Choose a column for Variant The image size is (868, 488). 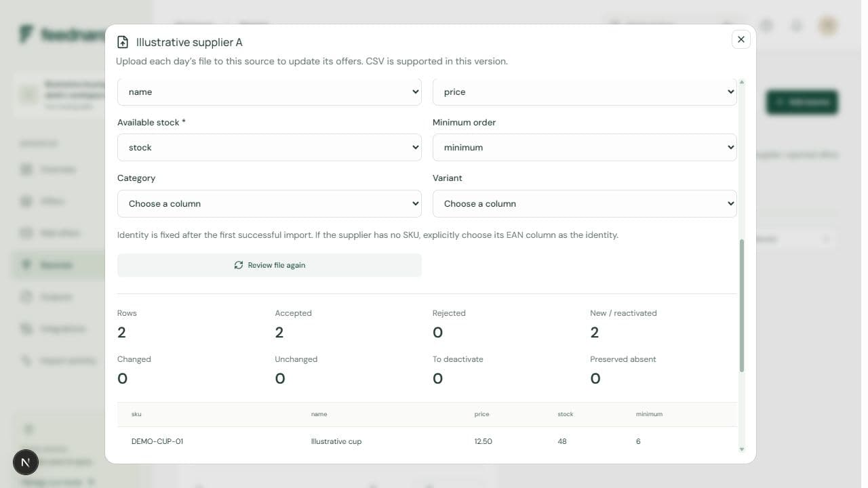point(585,203)
